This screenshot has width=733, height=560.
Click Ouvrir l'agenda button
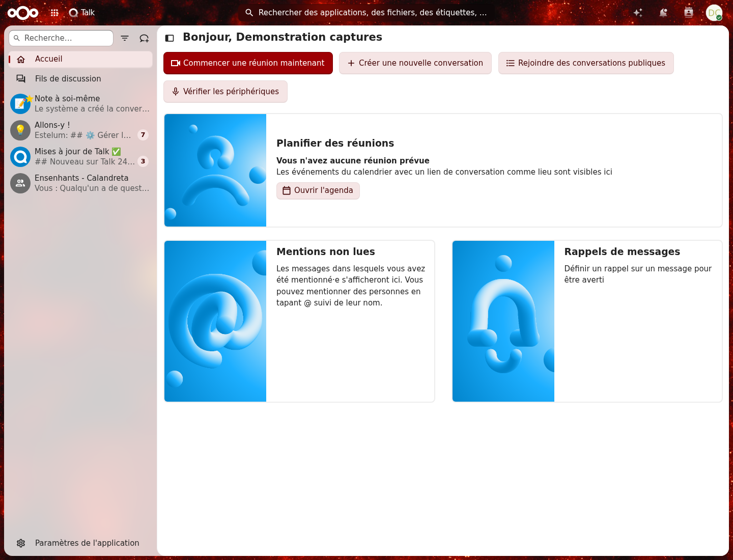(318, 190)
